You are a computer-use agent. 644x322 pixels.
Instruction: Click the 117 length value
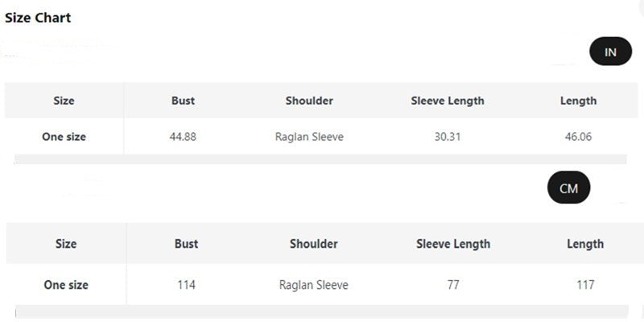click(x=585, y=285)
